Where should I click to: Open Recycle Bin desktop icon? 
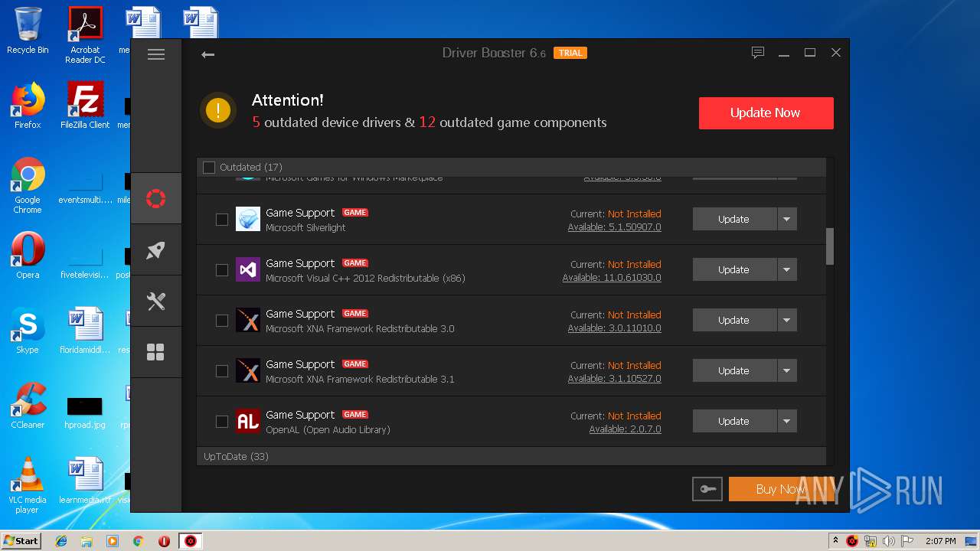point(28,31)
